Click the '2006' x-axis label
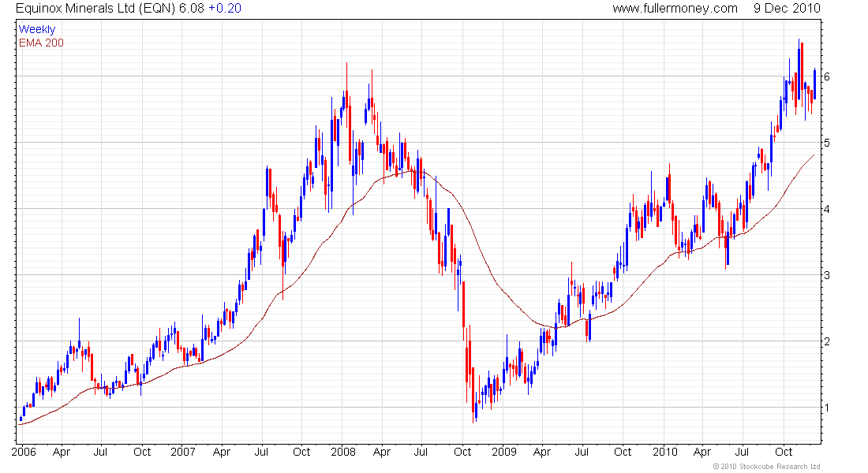The width and height of the screenshot is (868, 473). click(x=24, y=452)
